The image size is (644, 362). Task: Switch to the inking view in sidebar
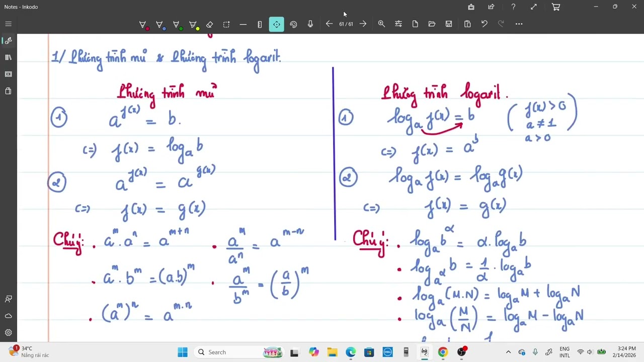click(x=8, y=41)
